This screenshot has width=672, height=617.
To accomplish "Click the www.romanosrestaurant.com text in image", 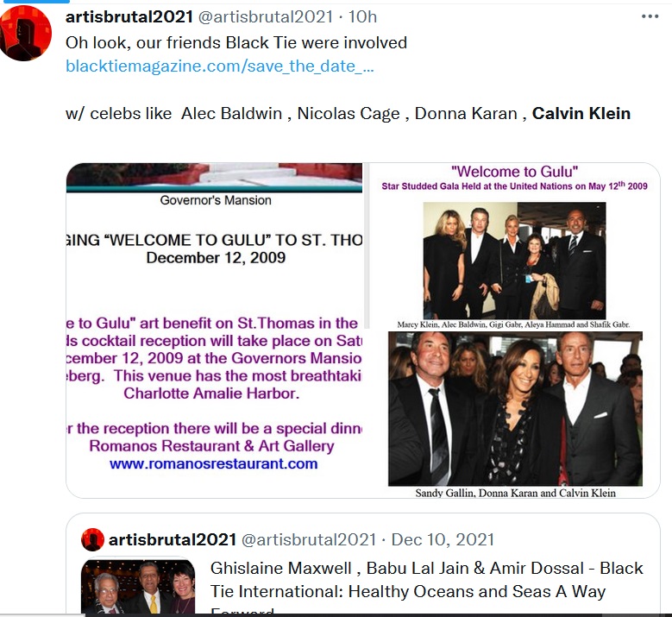I will [x=213, y=463].
